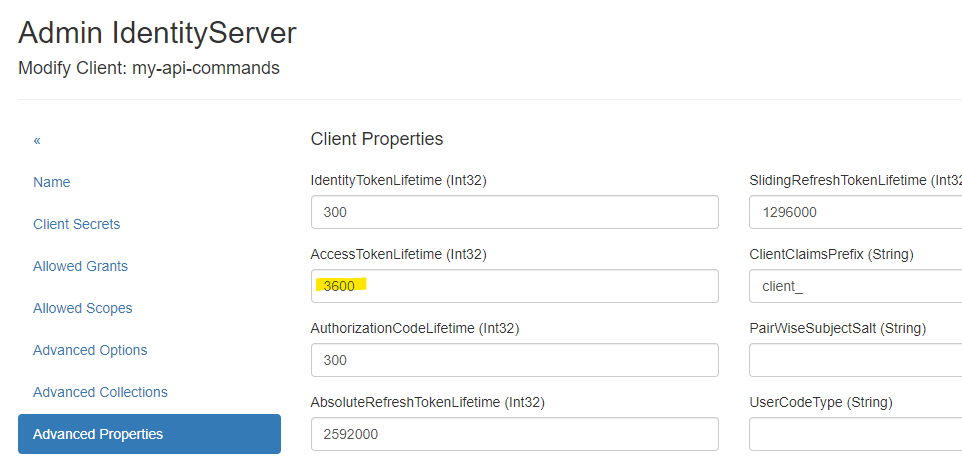Focus the AccessTokenLifetime field showing 3600
Screen dimensions: 962x469
tap(514, 286)
